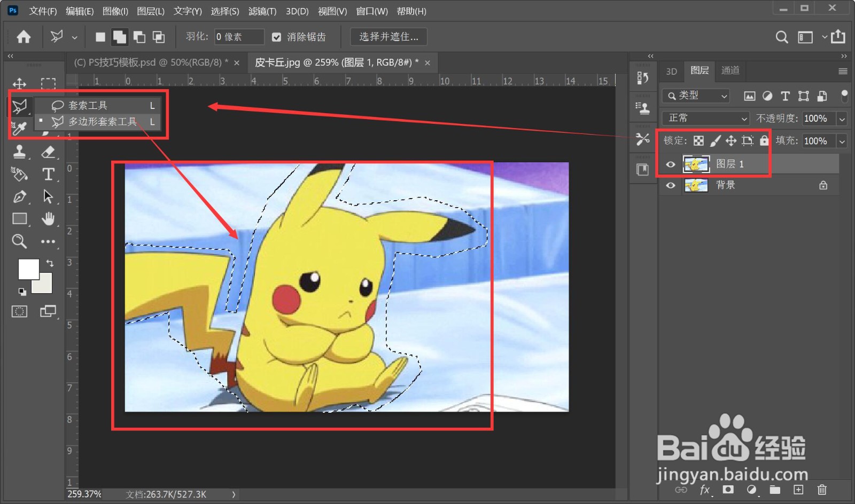Swap foreground and background colors

click(50, 263)
